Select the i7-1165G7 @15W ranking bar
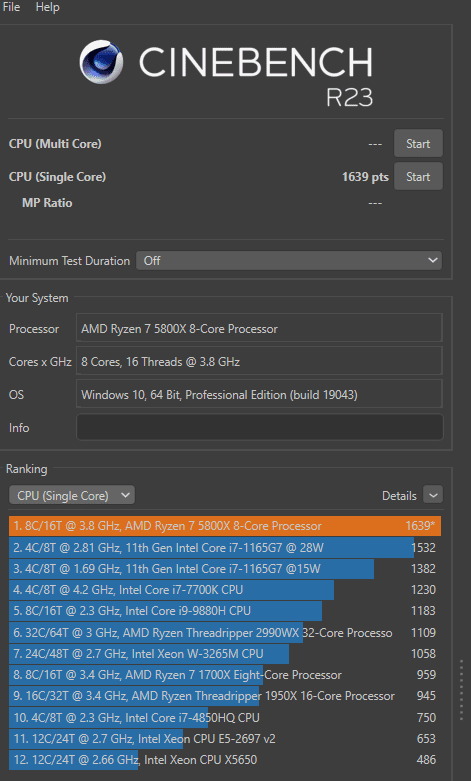The image size is (471, 781). [225, 569]
